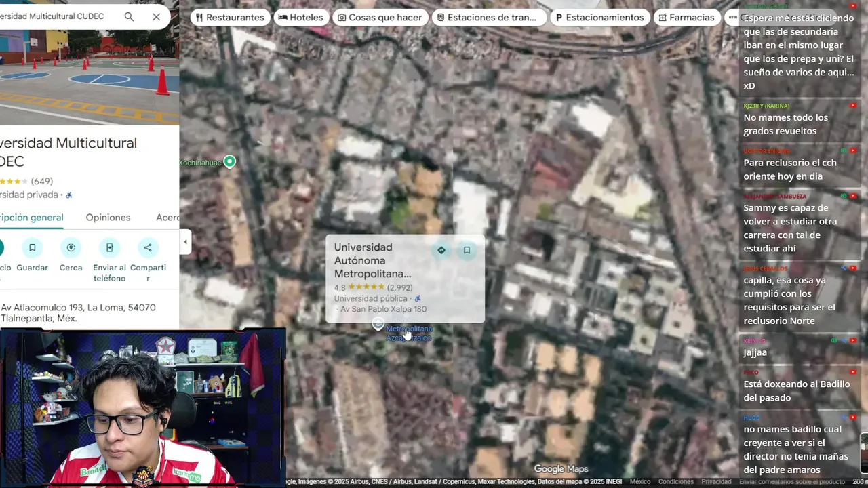
Task: Show Estacionamientos on the map
Action: pyautogui.click(x=599, y=17)
